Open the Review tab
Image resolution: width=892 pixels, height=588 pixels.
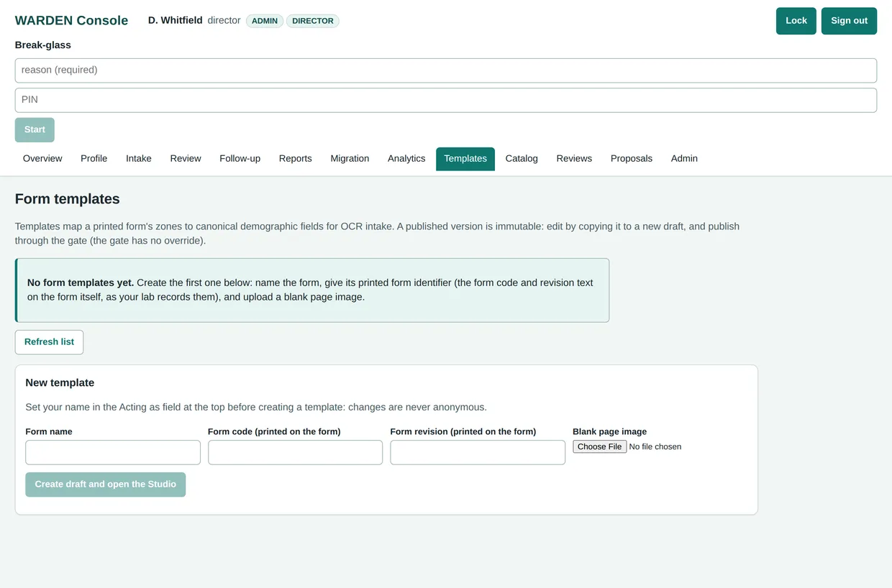click(186, 159)
